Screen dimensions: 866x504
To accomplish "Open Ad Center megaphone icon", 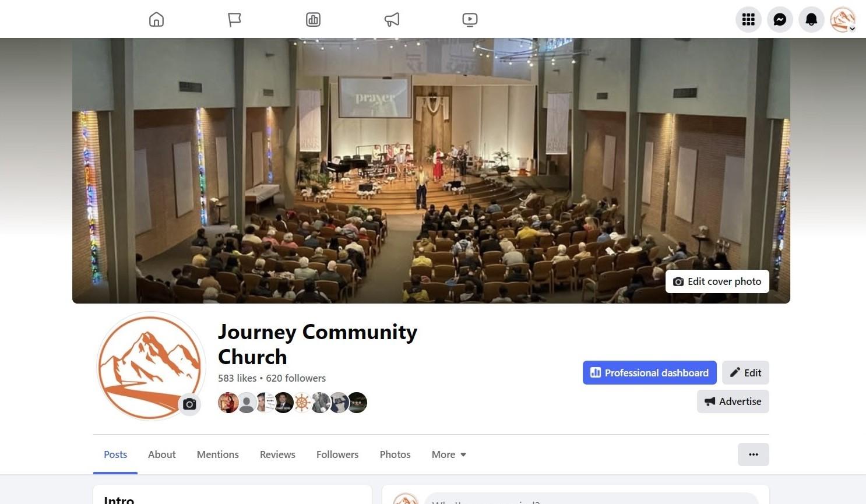I will (392, 20).
